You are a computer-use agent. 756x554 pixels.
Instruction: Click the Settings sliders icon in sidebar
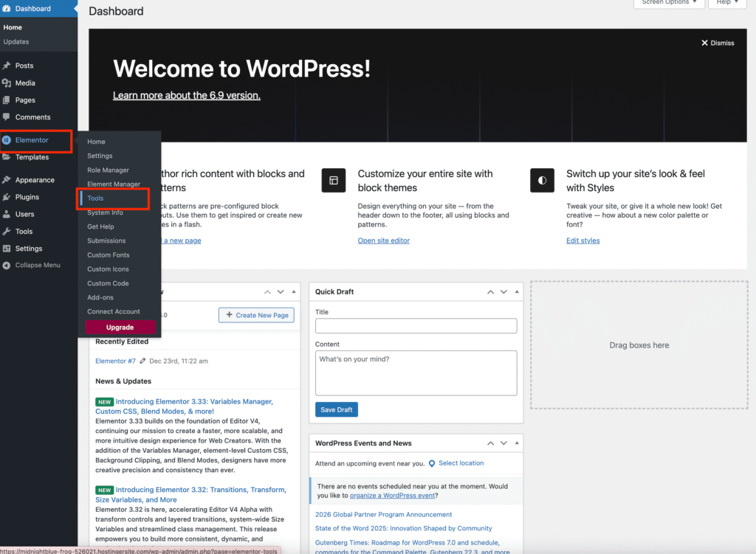pos(7,249)
